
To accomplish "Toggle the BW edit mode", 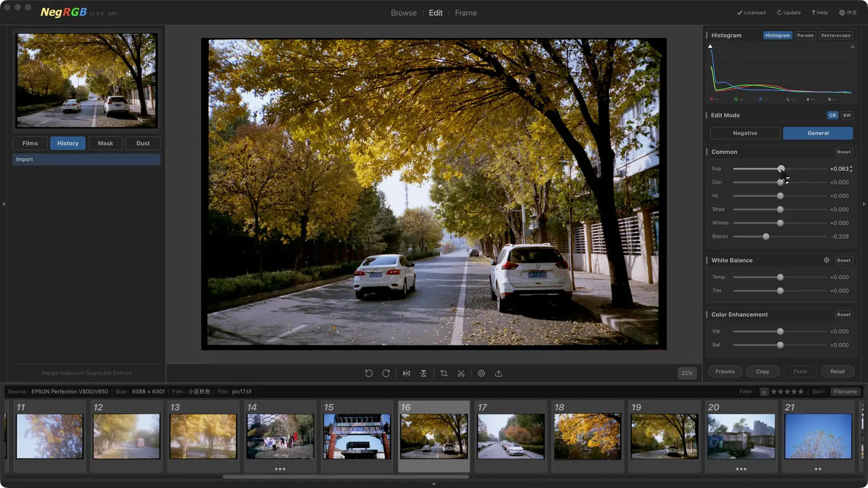I will pyautogui.click(x=847, y=115).
